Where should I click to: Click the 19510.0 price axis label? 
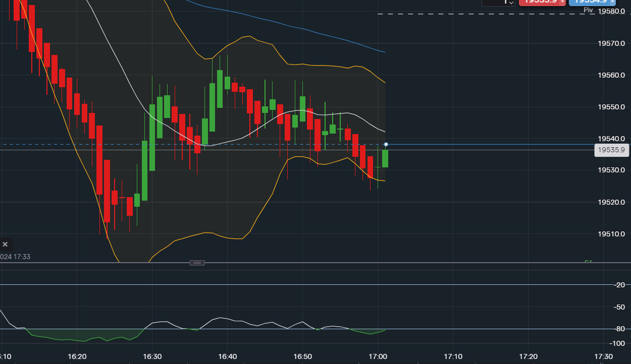pyautogui.click(x=612, y=234)
